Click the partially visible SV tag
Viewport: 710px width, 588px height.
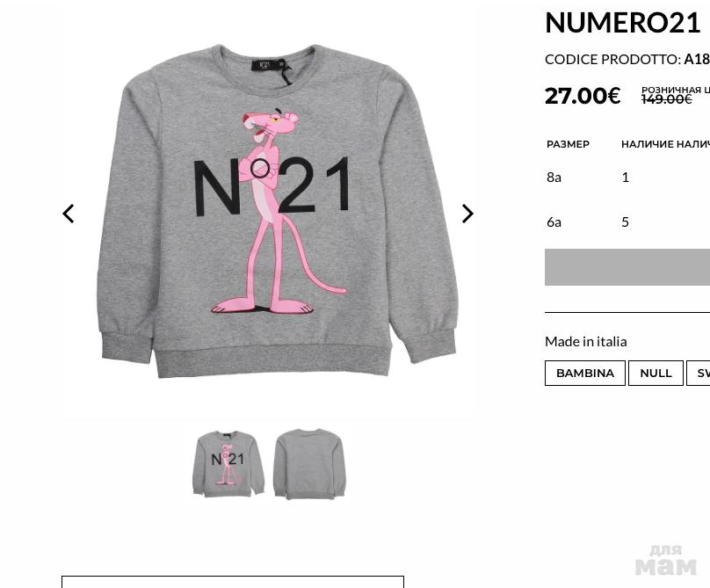click(x=699, y=374)
